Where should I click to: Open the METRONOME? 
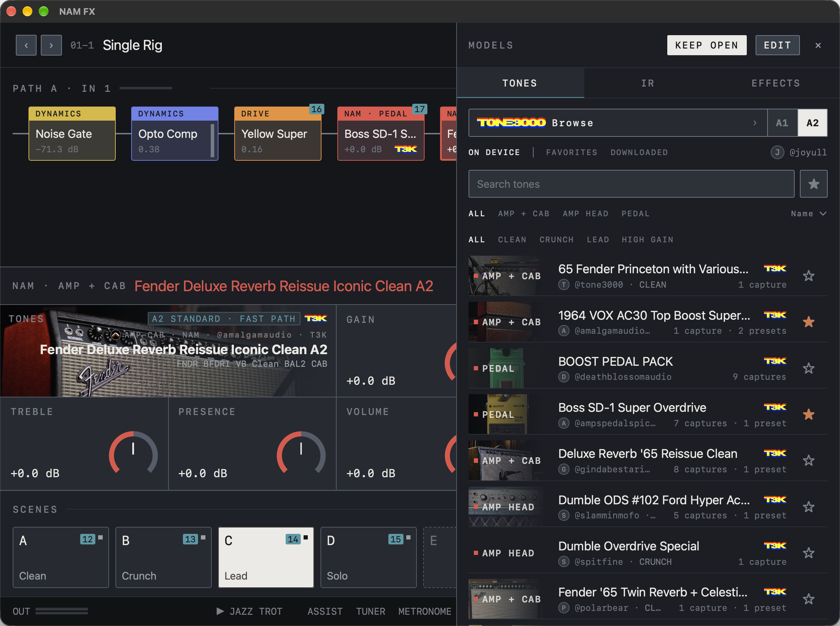[x=425, y=611]
